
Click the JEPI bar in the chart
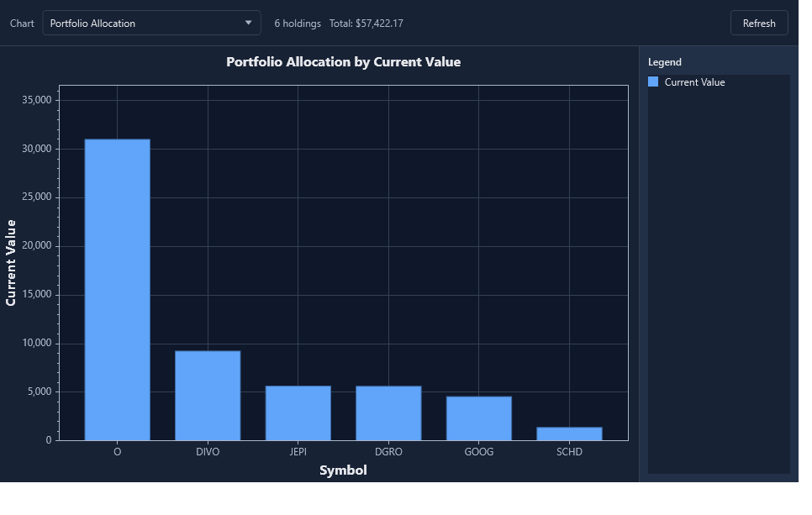click(x=298, y=413)
